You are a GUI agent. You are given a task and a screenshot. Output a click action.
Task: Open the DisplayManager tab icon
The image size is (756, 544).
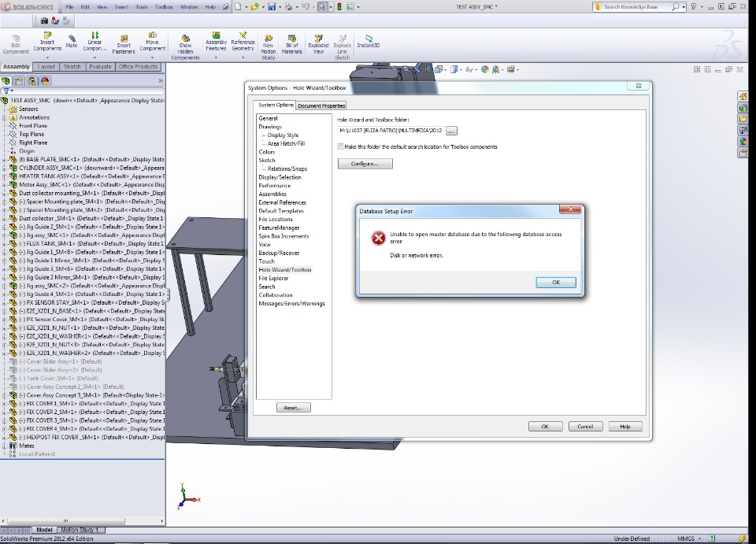(45, 81)
